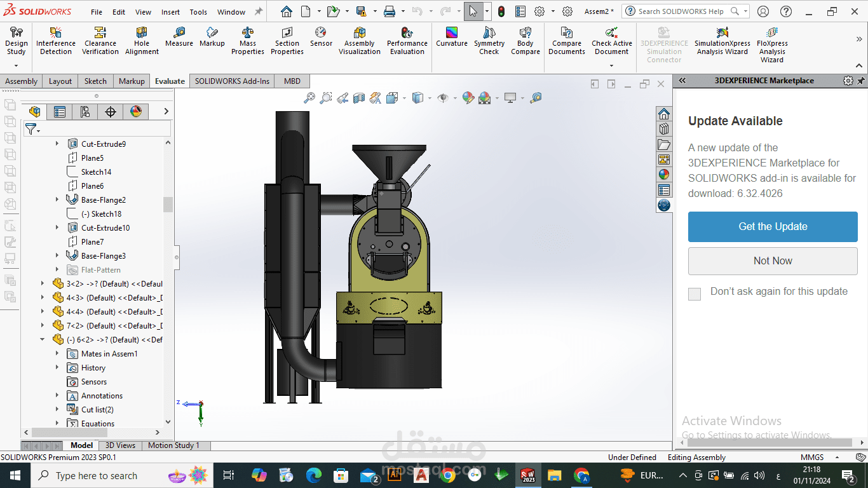868x488 pixels.
Task: Open the Motion Study 1 tab
Action: coord(173,445)
